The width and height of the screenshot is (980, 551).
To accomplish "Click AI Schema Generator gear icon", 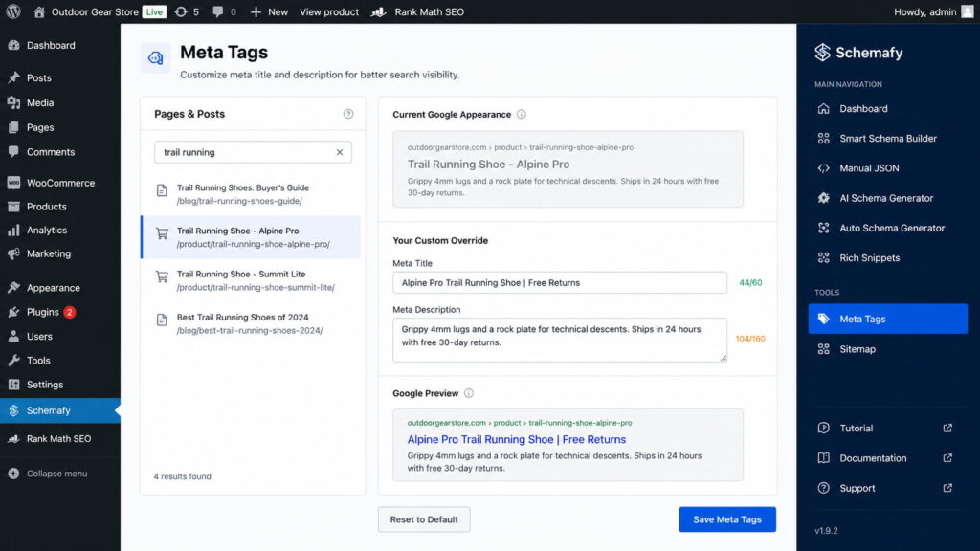I will point(823,198).
